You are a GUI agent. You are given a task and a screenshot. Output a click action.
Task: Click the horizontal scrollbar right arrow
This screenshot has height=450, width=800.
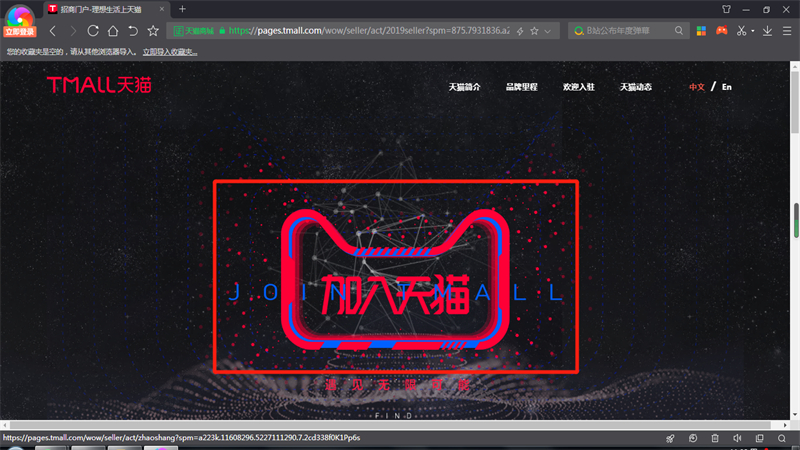coord(786,425)
